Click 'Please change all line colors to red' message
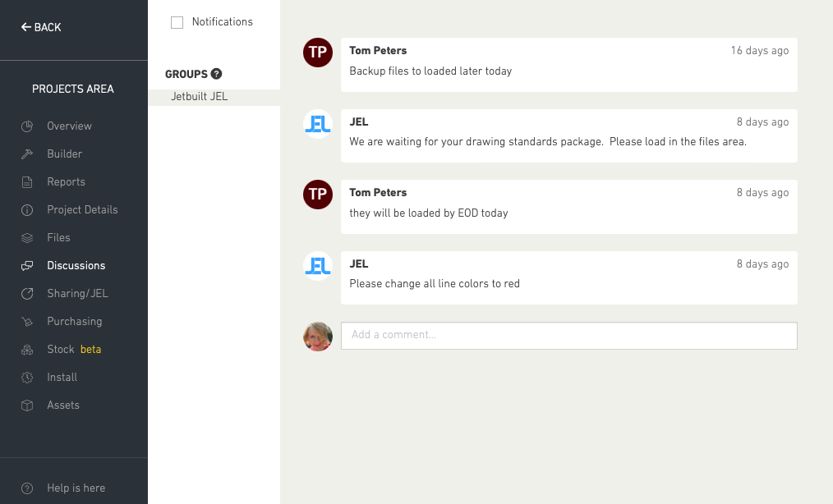 434,283
